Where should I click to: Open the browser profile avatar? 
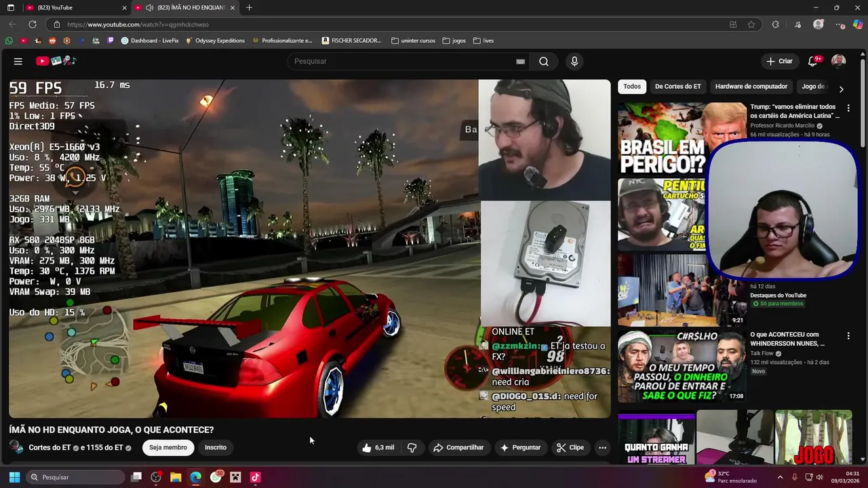click(818, 24)
